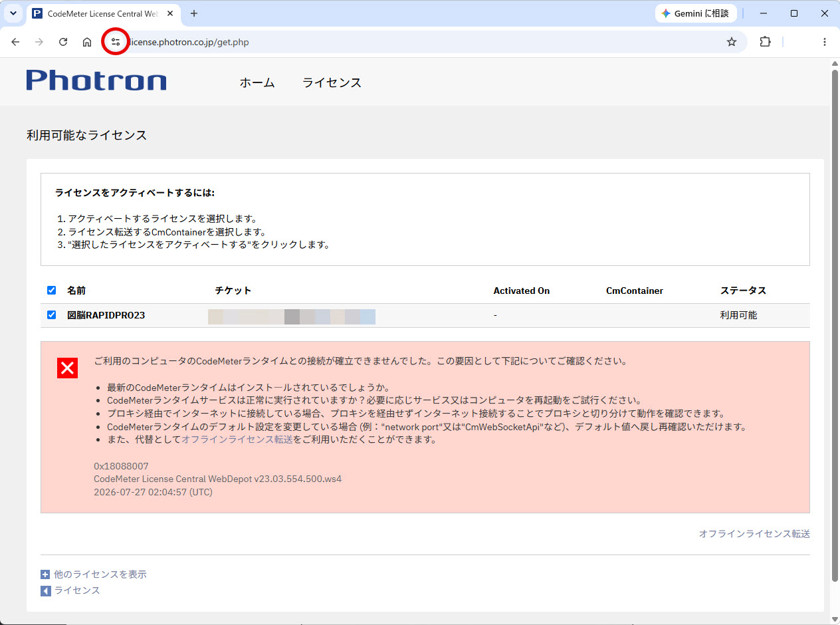
Task: Toggle the select-all checkbox beside 名前
Action: coord(52,291)
